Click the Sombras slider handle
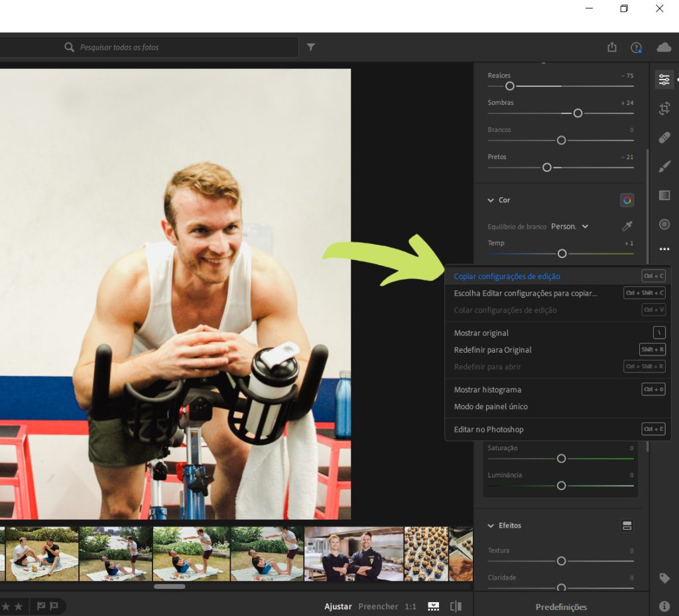 click(x=578, y=113)
